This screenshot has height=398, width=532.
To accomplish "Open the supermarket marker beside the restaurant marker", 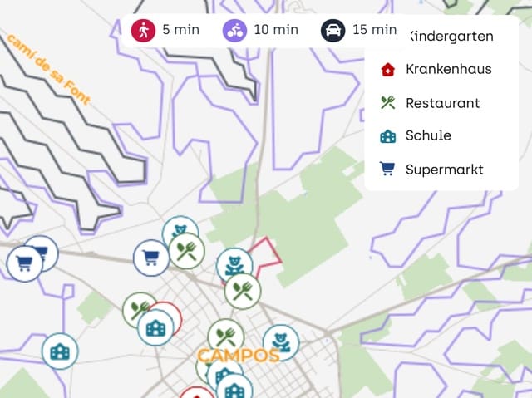I will [151, 258].
